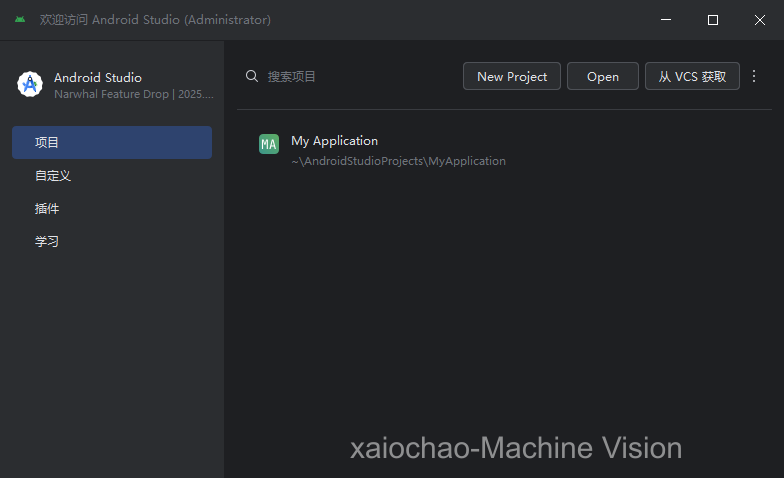This screenshot has height=478, width=784.
Task: Click the ~\AndroidStudioProjects\MyApplication path
Action: click(398, 161)
